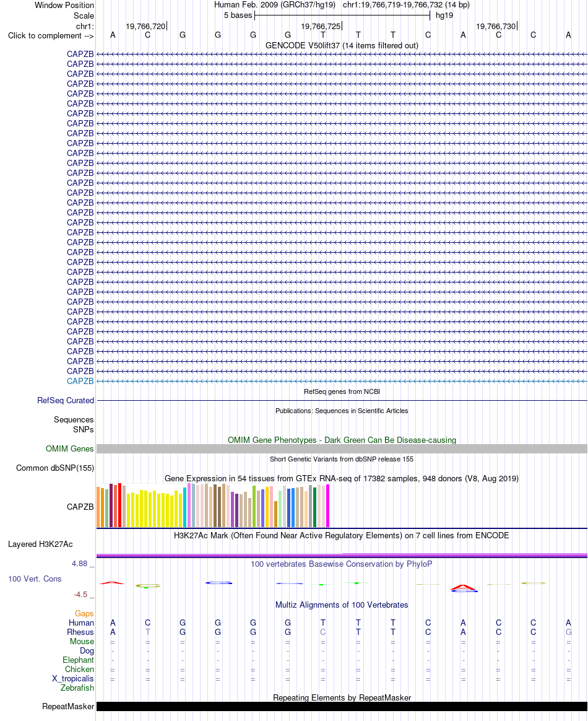Open the GENCODE V50lift37 track title
Image resolution: width=588 pixels, height=721 pixels.
tap(342, 45)
